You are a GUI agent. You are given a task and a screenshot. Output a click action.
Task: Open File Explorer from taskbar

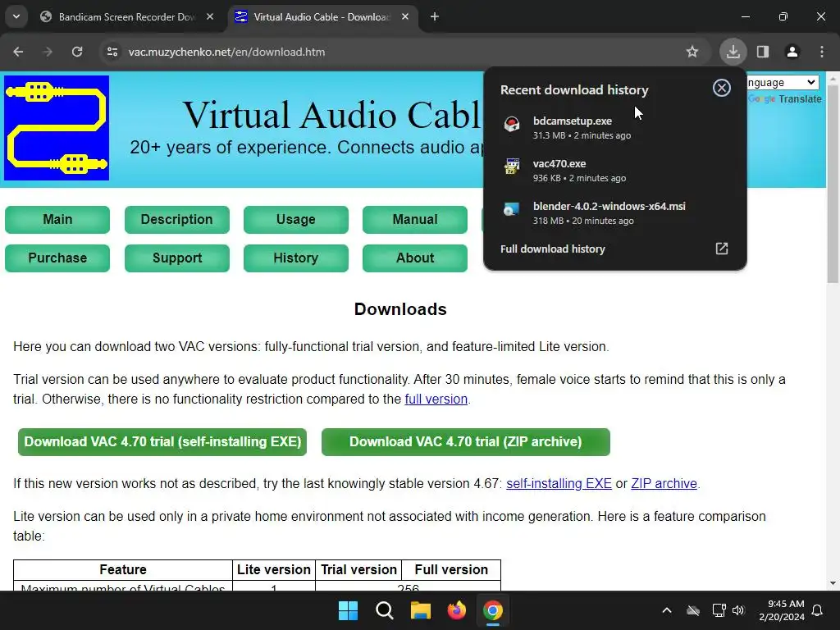tap(421, 610)
